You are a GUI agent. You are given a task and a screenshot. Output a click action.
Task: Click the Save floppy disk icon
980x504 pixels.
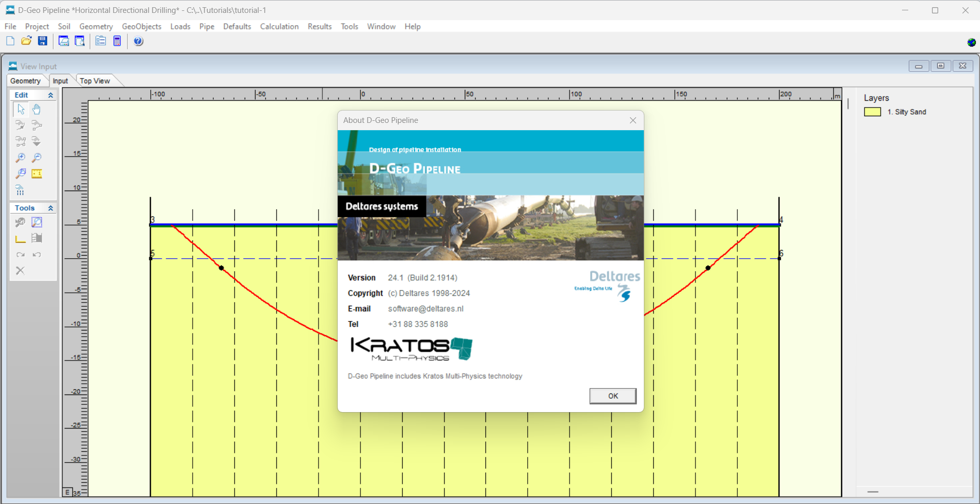(43, 41)
